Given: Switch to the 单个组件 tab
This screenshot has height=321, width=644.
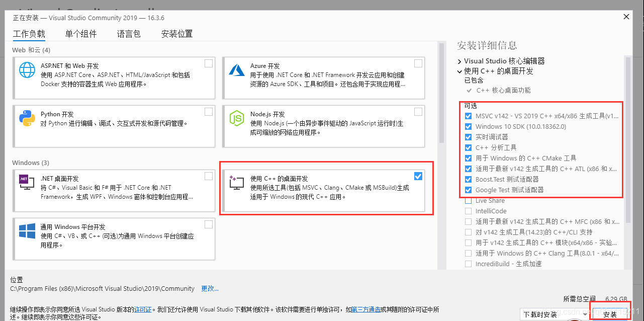Looking at the screenshot, I should tap(81, 34).
